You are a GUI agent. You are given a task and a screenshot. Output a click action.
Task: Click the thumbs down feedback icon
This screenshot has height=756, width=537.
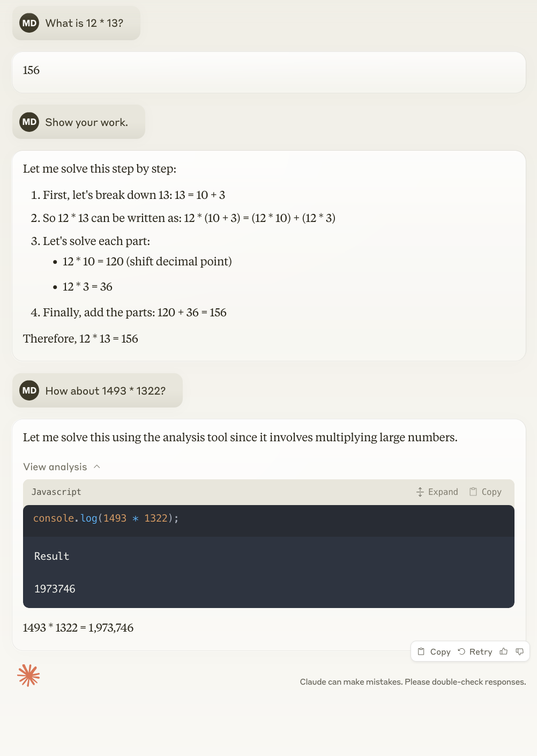[x=519, y=651]
